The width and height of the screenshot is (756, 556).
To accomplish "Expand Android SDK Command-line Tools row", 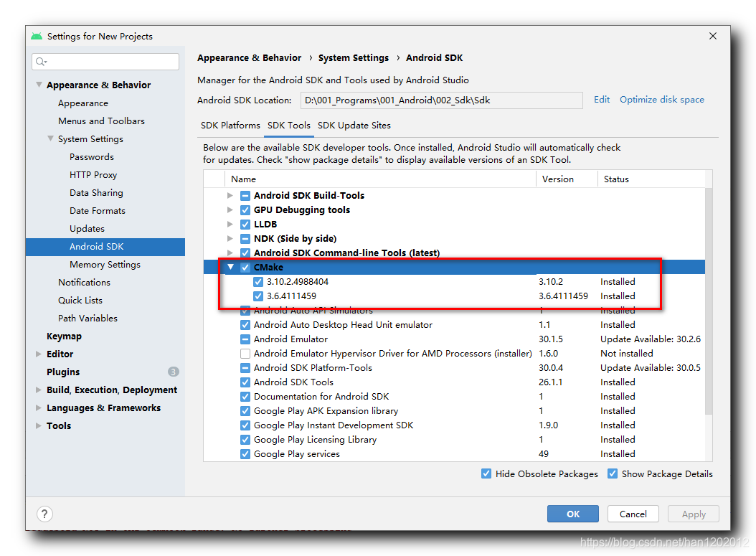I will (230, 253).
